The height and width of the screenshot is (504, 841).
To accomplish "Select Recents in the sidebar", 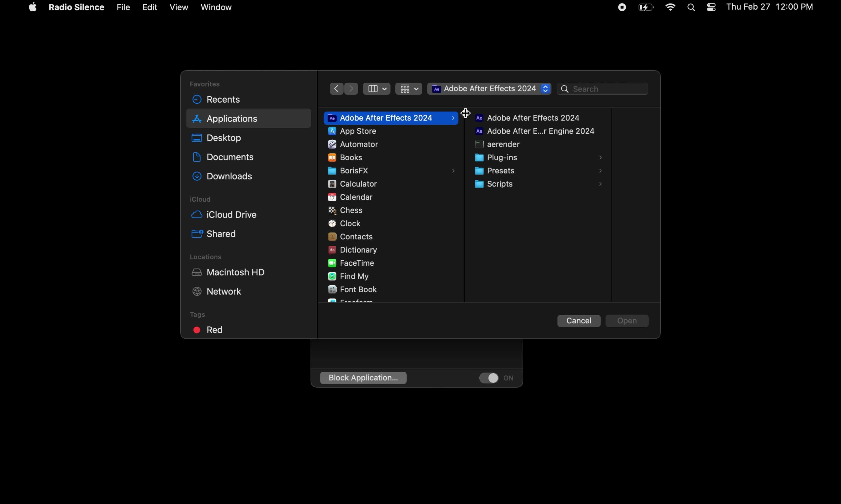I will pyautogui.click(x=223, y=99).
